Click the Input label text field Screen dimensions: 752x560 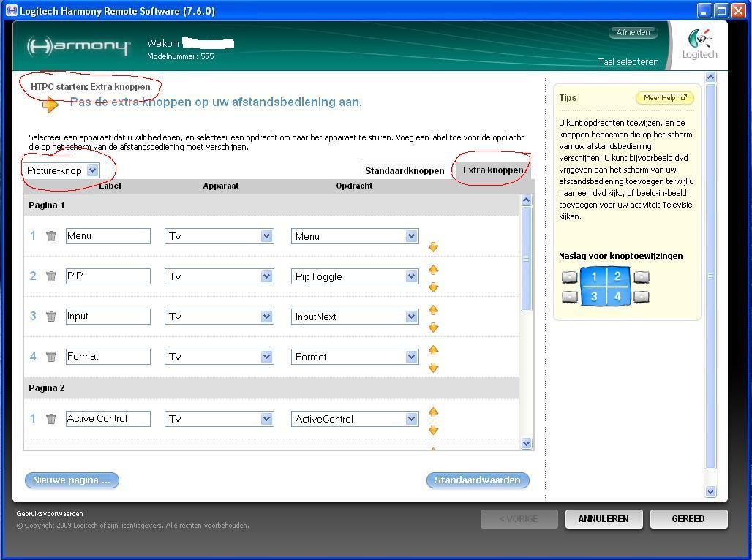click(108, 317)
